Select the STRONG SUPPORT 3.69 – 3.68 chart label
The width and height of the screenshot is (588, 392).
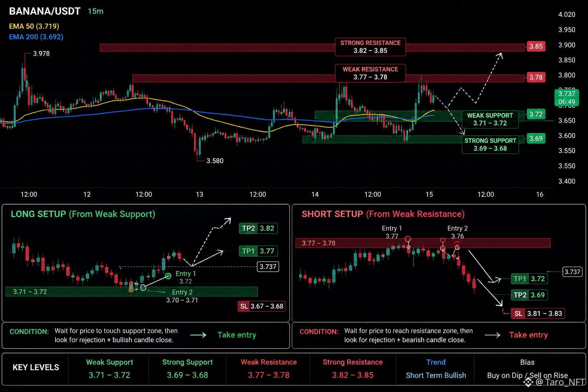tap(490, 145)
